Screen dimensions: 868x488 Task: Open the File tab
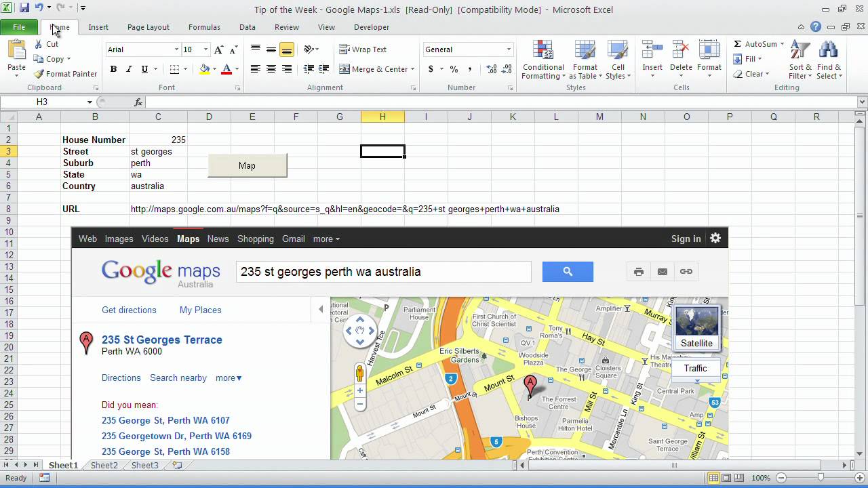(x=19, y=27)
